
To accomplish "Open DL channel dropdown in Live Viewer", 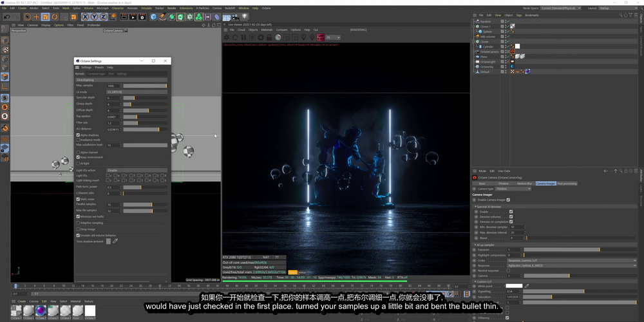I will click(333, 37).
